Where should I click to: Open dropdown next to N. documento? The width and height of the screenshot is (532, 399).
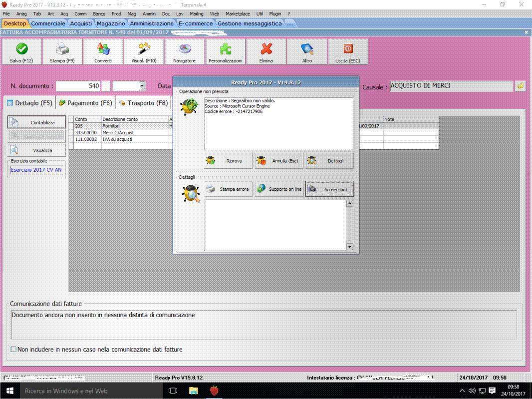(142, 86)
